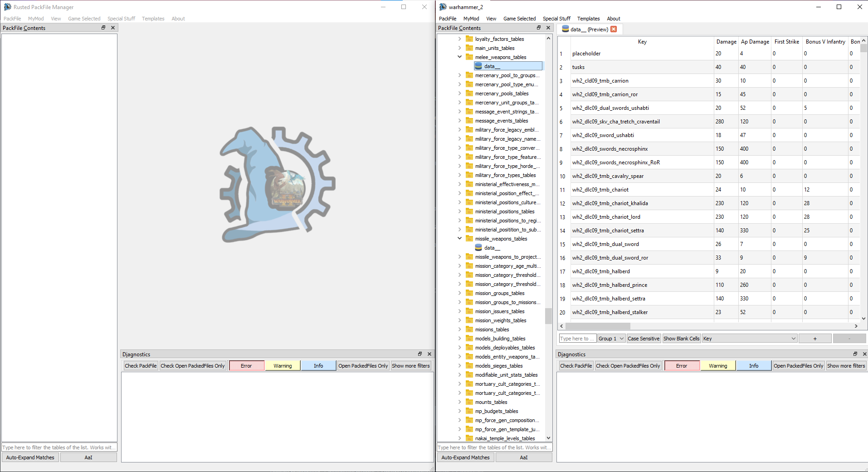Click the mounts_tables folder icon
This screenshot has height=472, width=868.
tap(469, 402)
